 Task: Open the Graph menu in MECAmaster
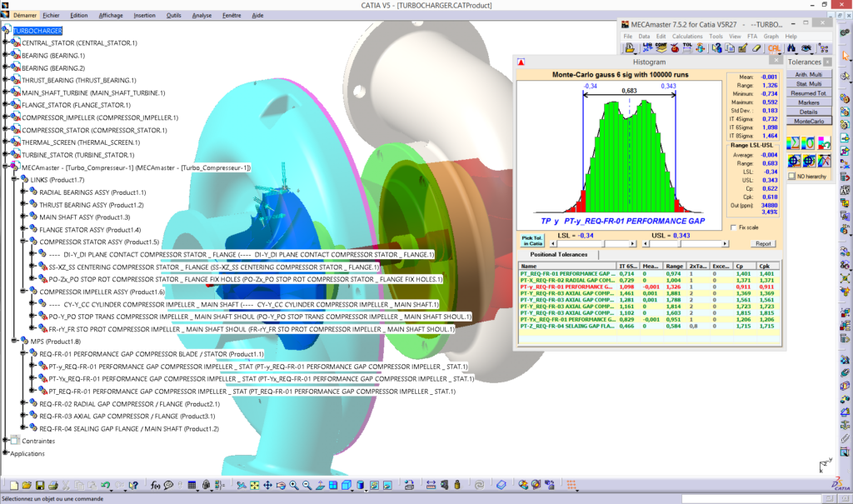(x=771, y=37)
